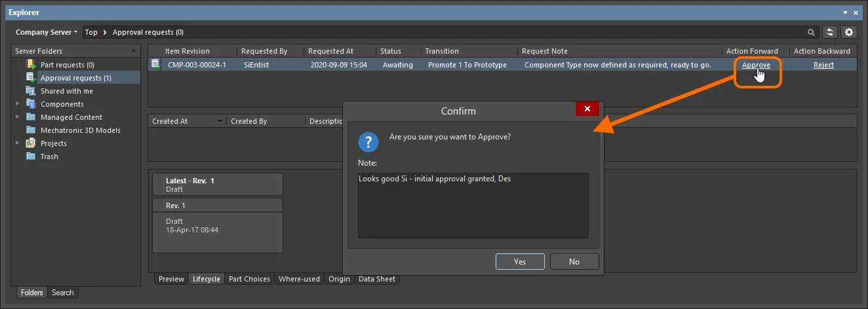Select the Trash folder
Viewport: 868px width, 309px height.
49,156
